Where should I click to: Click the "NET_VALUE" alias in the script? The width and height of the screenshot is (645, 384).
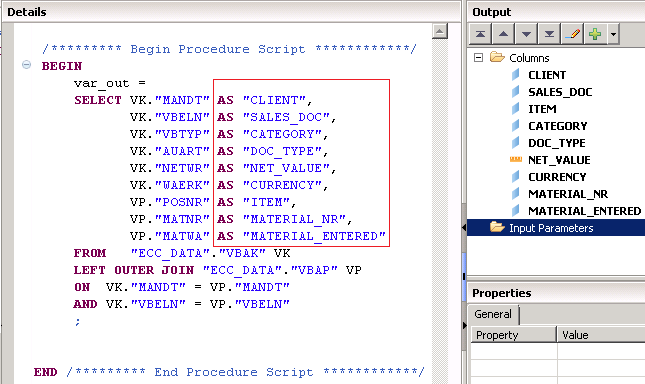pos(286,168)
